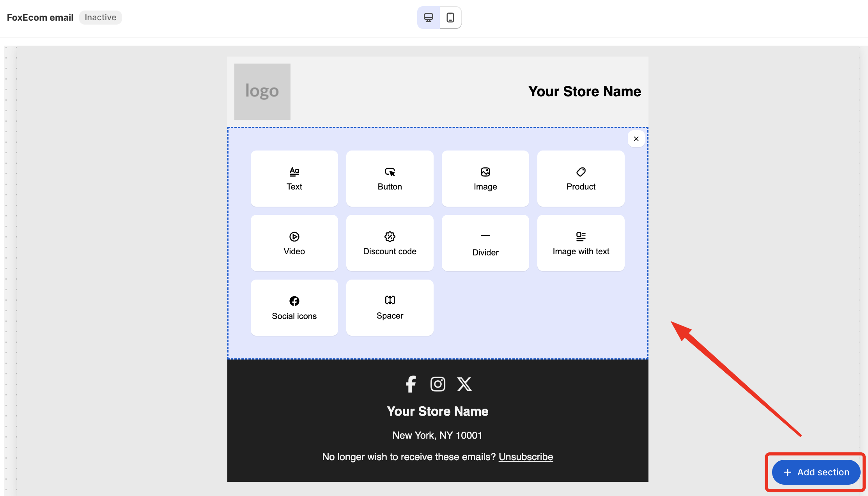Image resolution: width=868 pixels, height=496 pixels.
Task: Switch to mobile preview mode
Action: coord(450,18)
